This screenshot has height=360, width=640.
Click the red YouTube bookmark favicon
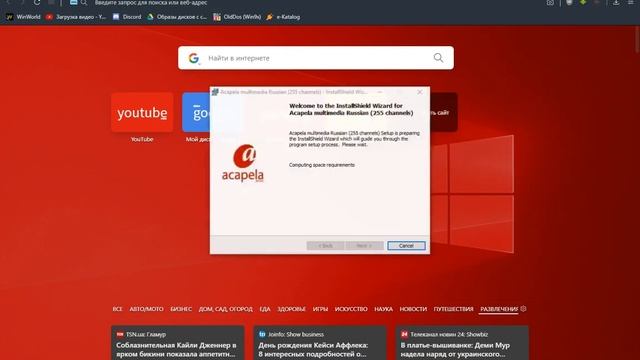pos(49,17)
